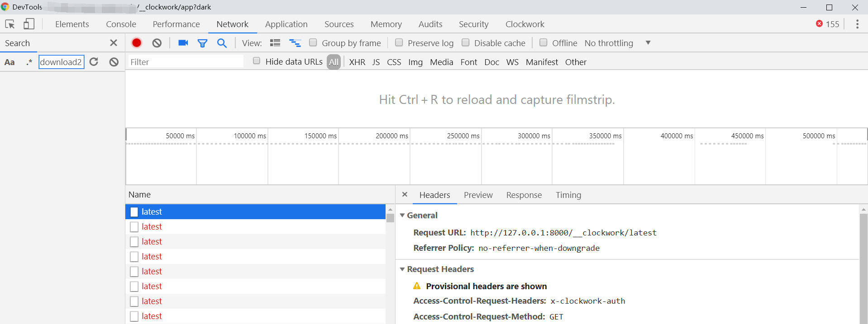Stop recording network log red button
Screen dimensions: 868x324
137,43
